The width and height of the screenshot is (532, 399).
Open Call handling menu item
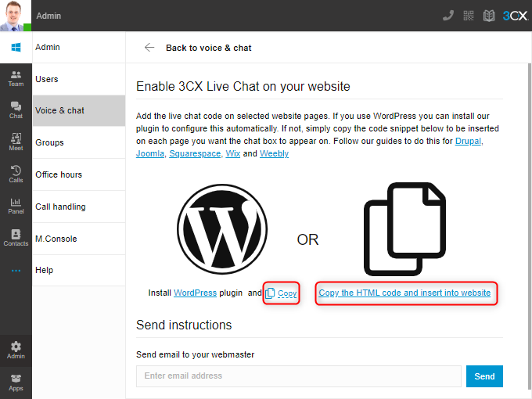click(79, 207)
